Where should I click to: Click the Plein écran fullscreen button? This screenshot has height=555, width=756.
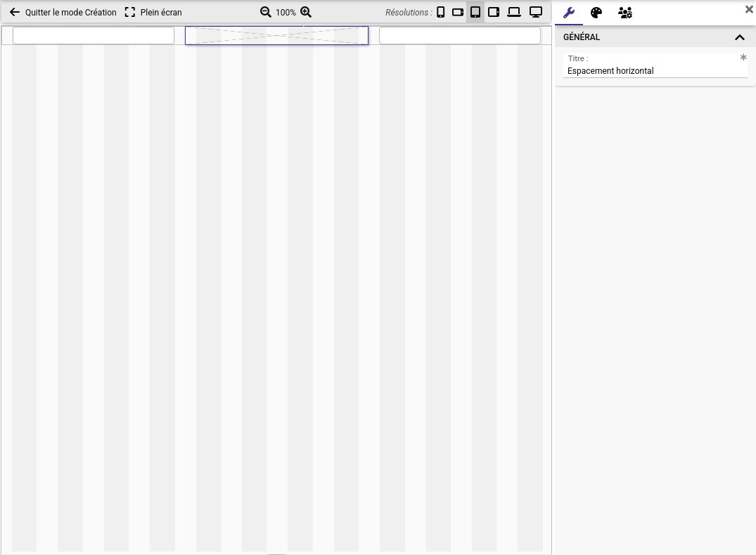coord(153,12)
